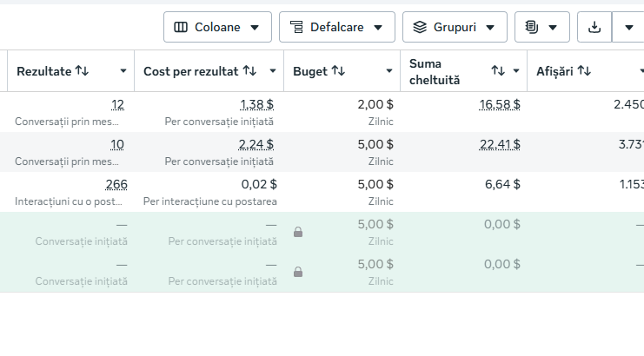Sort by Cost per rezultat arrows
The image size is (644, 356).
[249, 71]
